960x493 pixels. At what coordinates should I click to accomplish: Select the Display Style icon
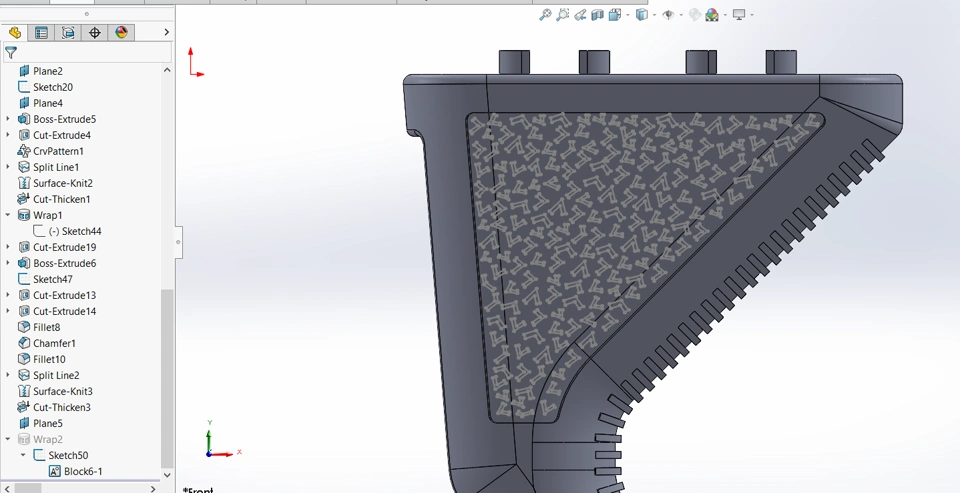click(x=641, y=15)
